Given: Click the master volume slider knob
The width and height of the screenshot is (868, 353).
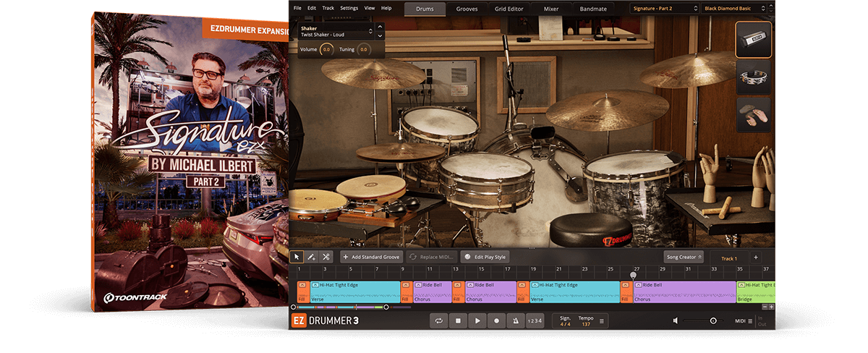Looking at the screenshot, I should pos(713,320).
